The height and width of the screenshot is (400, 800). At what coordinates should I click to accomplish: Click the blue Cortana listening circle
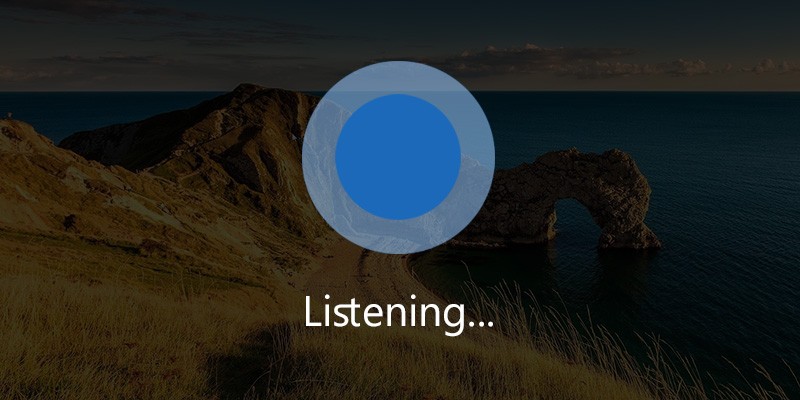[x=398, y=157]
